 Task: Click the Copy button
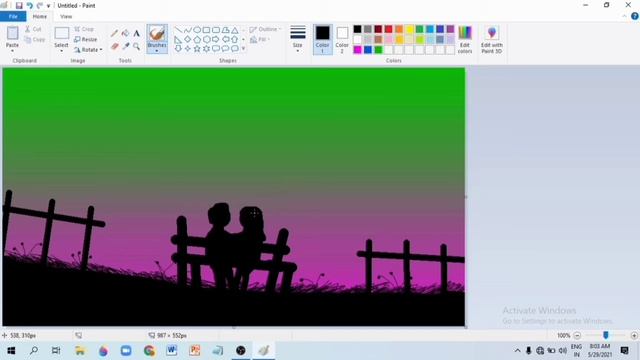(35, 40)
